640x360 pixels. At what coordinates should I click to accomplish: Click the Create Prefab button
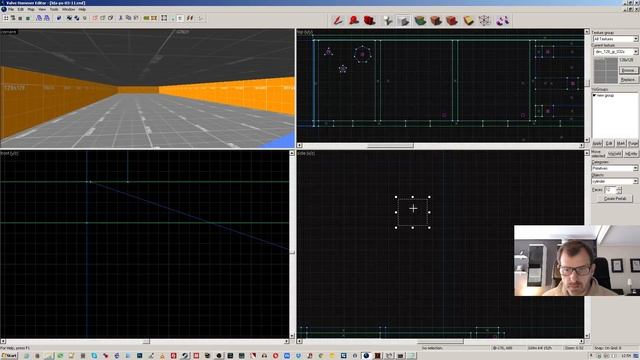(615, 199)
